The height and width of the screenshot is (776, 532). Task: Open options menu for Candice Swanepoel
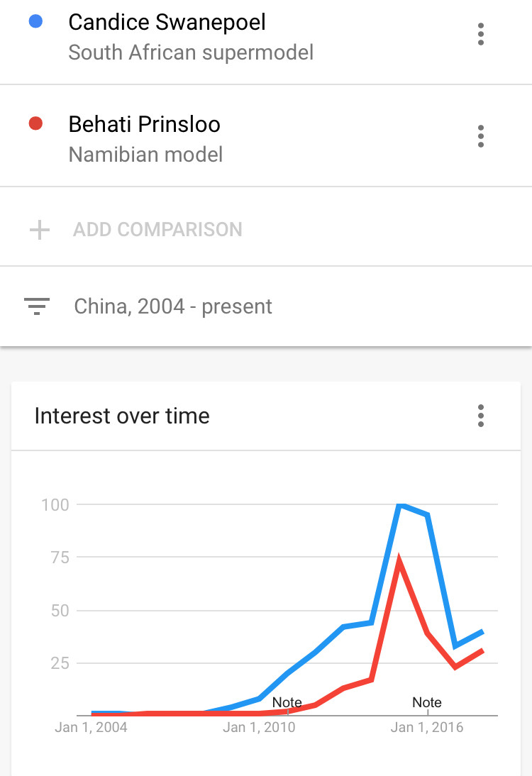(x=480, y=34)
